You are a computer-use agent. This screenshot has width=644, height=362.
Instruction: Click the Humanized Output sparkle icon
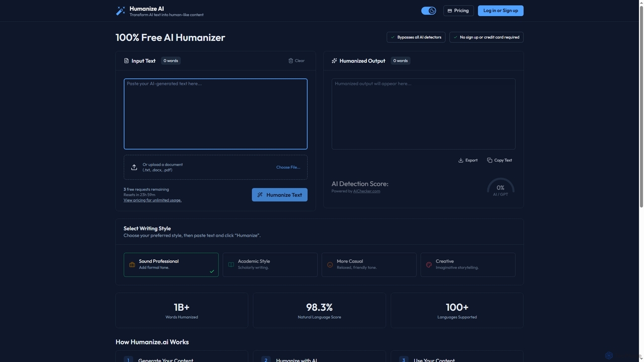click(334, 61)
